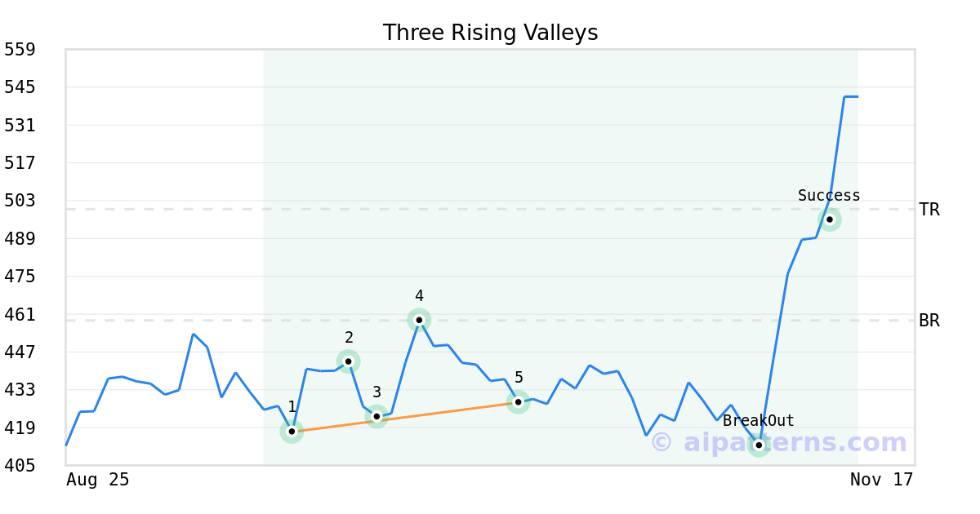
Task: Select the highest pattern peak marker 4
Action: [x=419, y=320]
